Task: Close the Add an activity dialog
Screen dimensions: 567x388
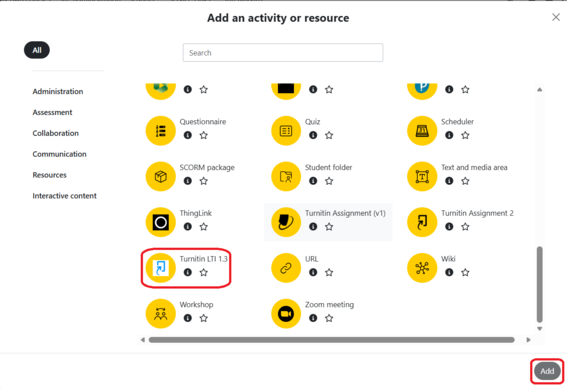Action: click(x=556, y=17)
